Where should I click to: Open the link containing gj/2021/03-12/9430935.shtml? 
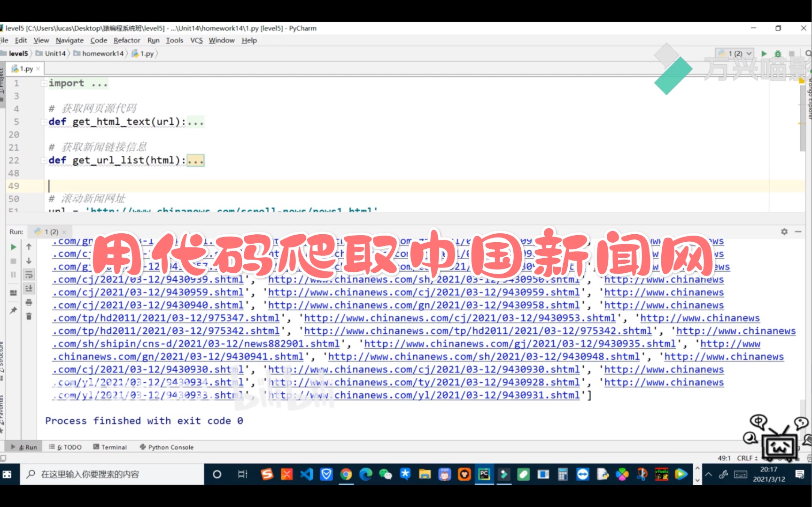[x=520, y=344]
